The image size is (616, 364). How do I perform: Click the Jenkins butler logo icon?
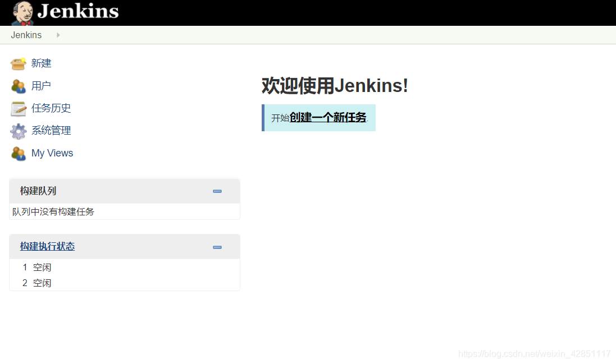23,13
